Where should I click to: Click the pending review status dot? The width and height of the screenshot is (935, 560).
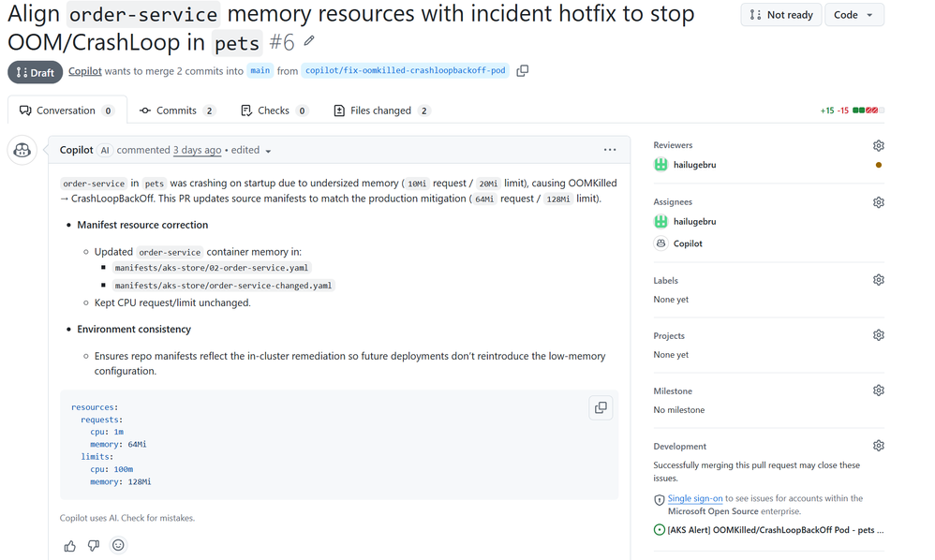(879, 165)
